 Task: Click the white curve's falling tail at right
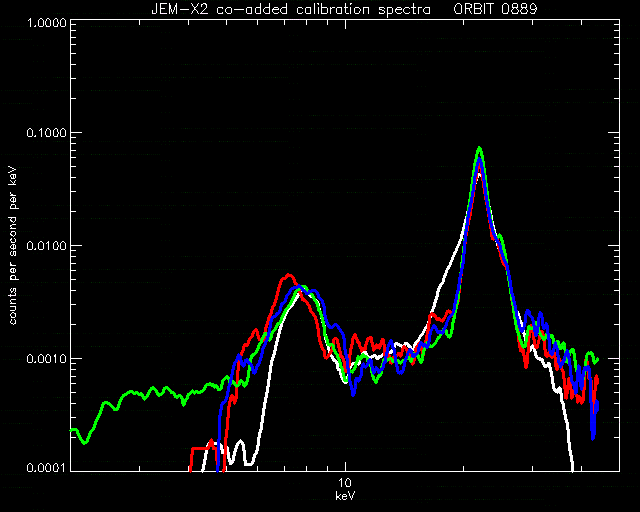coord(567,433)
